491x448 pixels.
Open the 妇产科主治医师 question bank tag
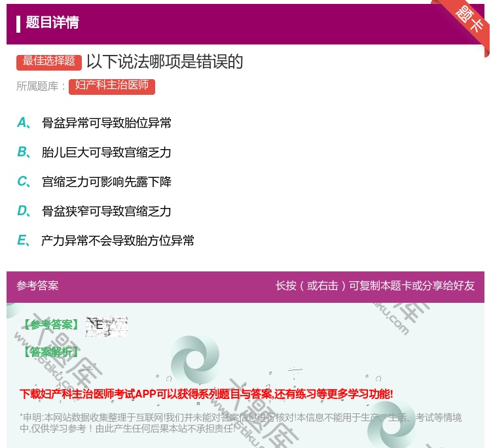[x=112, y=86]
